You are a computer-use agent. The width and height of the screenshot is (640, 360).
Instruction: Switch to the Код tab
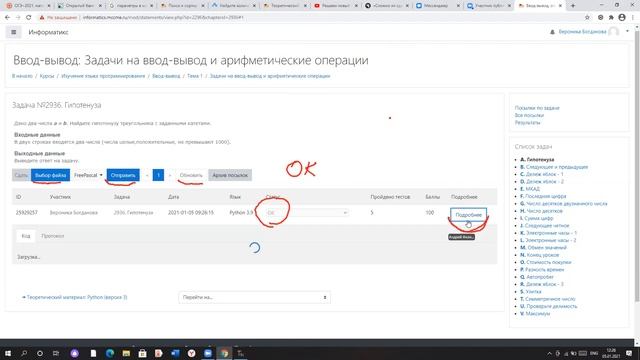tap(26, 236)
